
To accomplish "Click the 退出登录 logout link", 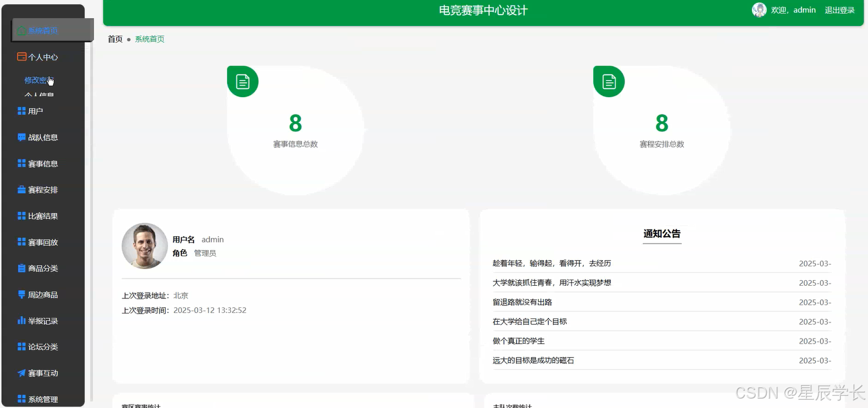I will 839,9.
